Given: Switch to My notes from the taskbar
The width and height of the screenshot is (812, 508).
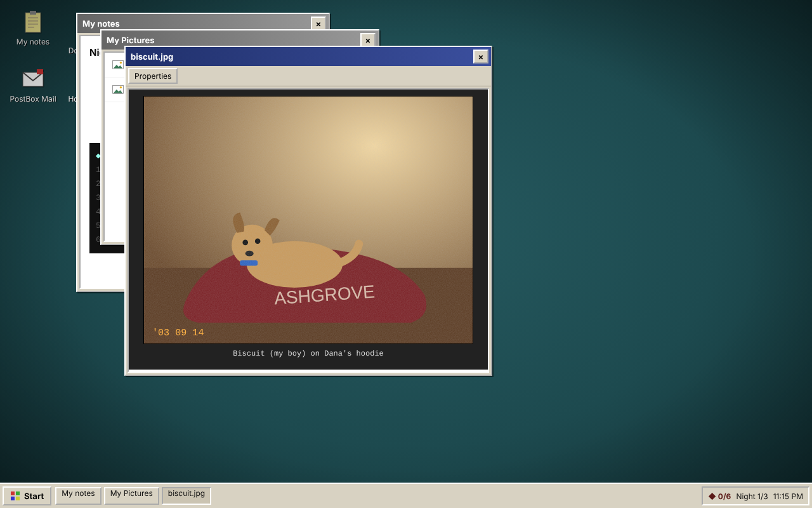Looking at the screenshot, I should (x=78, y=495).
